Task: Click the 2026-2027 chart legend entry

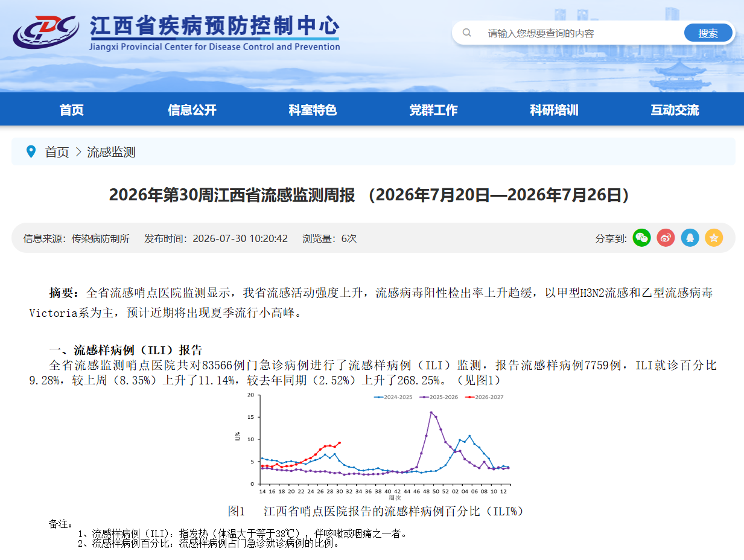Action: coord(484,397)
